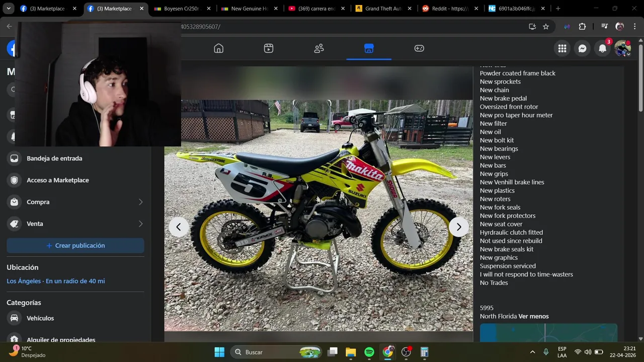Show hidden system tray icons chevron
Viewport: 644px width, 362px height.
(x=532, y=352)
